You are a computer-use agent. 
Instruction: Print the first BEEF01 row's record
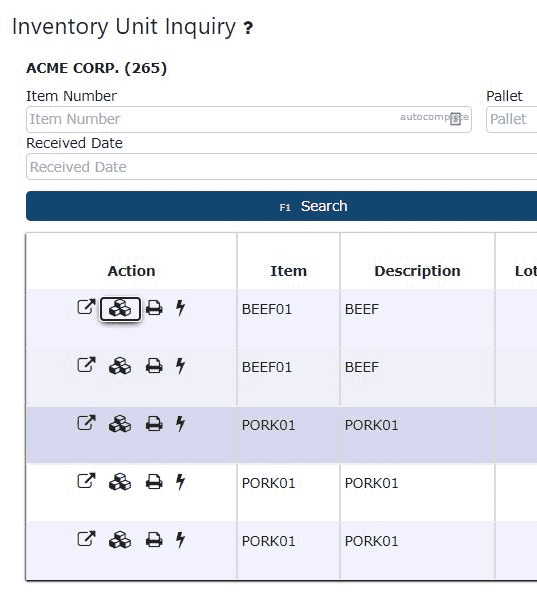[154, 308]
